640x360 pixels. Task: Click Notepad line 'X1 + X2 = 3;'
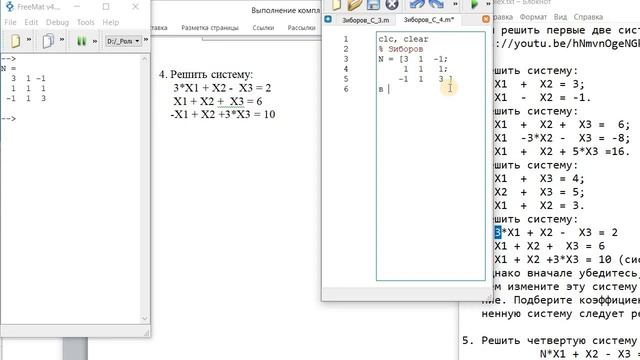tap(539, 84)
